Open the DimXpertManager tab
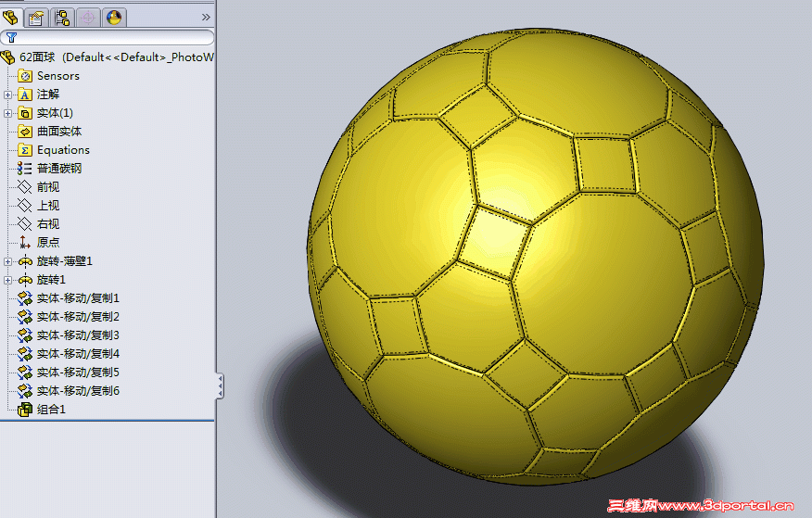 [x=88, y=18]
